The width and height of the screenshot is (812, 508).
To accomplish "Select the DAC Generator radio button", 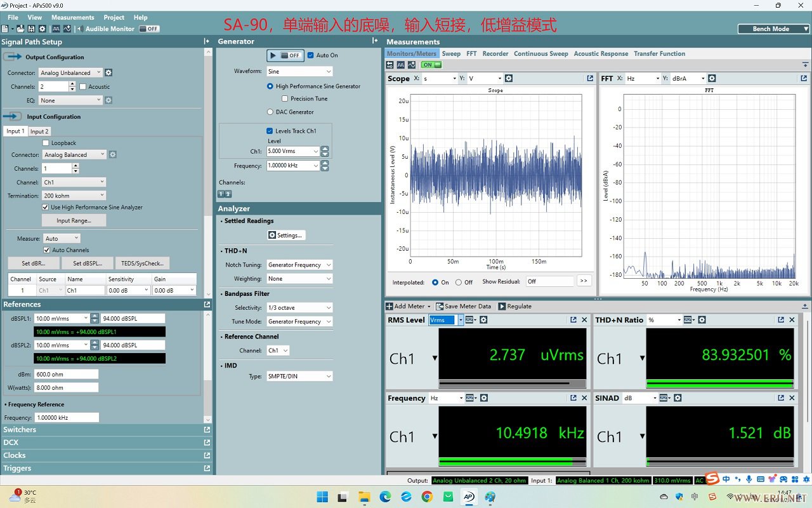I will [x=270, y=112].
